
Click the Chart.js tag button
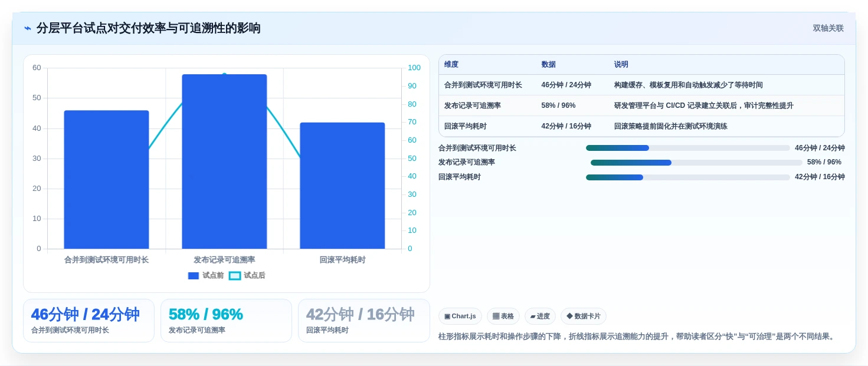tap(460, 316)
